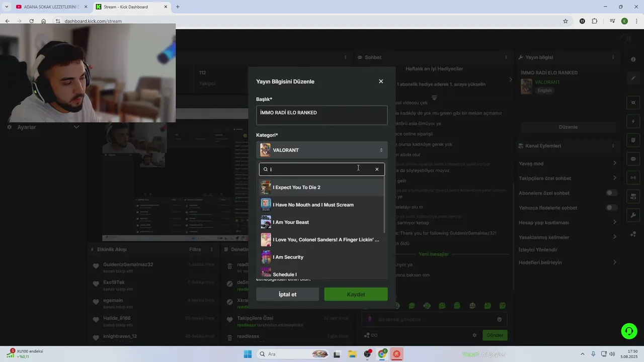Open emoji picker in message box
Screen dimensions: 644x362
(x=499, y=319)
